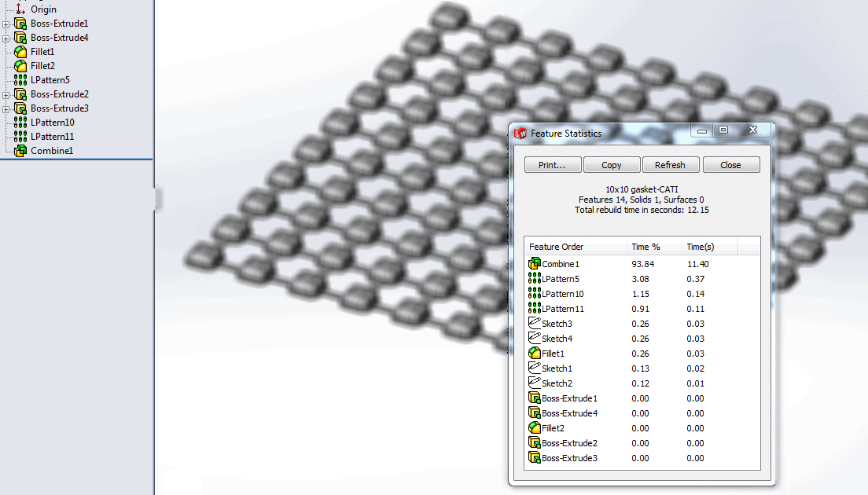Select the Fillet1 icon in feature tree
Screen dimensions: 868x495
point(20,52)
